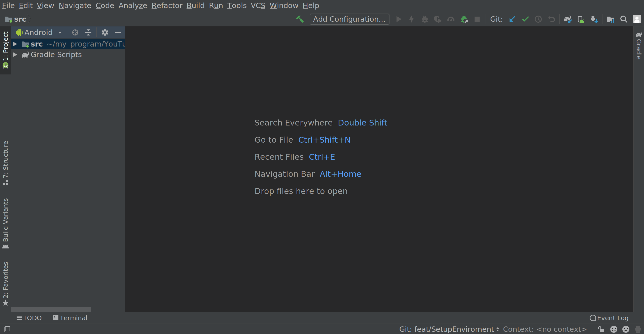Click the Git update project arrow
Image resolution: width=644 pixels, height=334 pixels.
512,19
